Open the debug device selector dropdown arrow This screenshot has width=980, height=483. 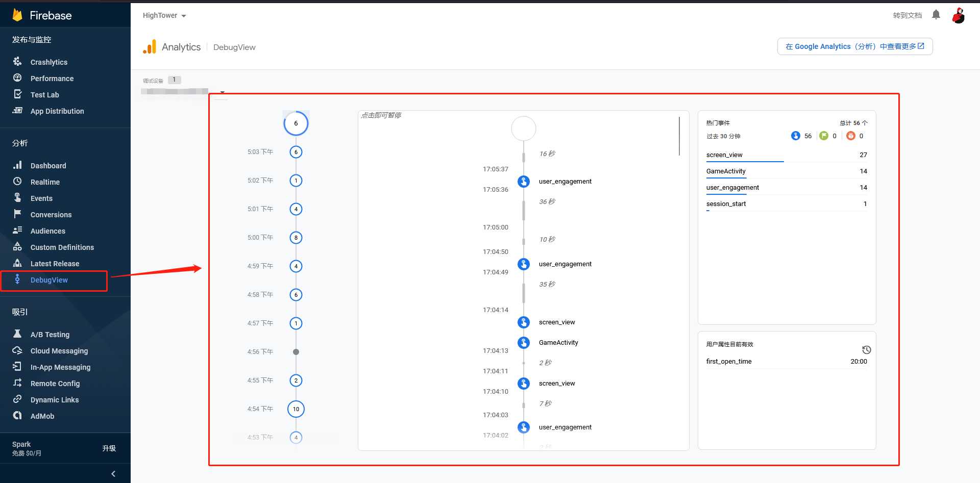click(x=223, y=92)
